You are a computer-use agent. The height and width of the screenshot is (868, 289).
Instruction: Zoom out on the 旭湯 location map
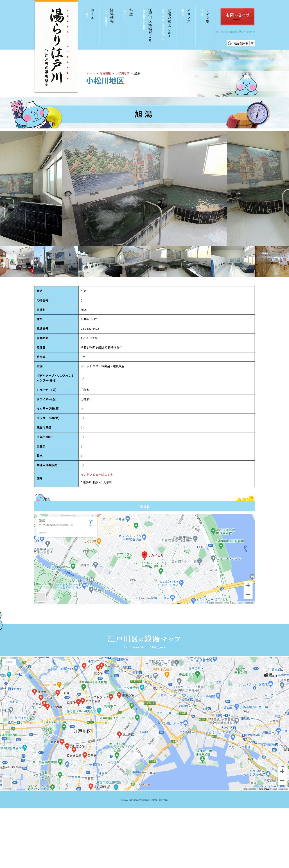click(248, 594)
